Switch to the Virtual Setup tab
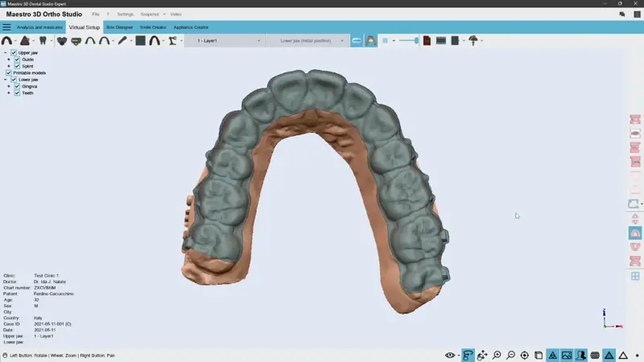Image resolution: width=644 pixels, height=362 pixels. pyautogui.click(x=85, y=27)
